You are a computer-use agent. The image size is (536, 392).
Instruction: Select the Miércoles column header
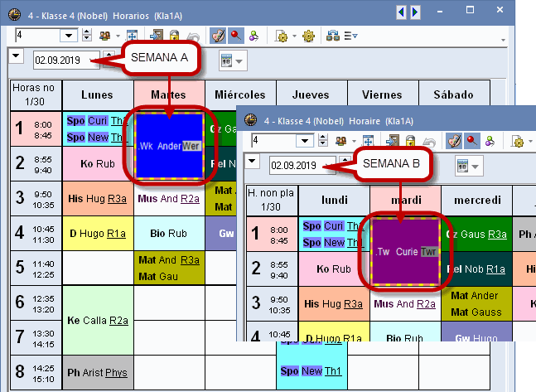pyautogui.click(x=240, y=94)
